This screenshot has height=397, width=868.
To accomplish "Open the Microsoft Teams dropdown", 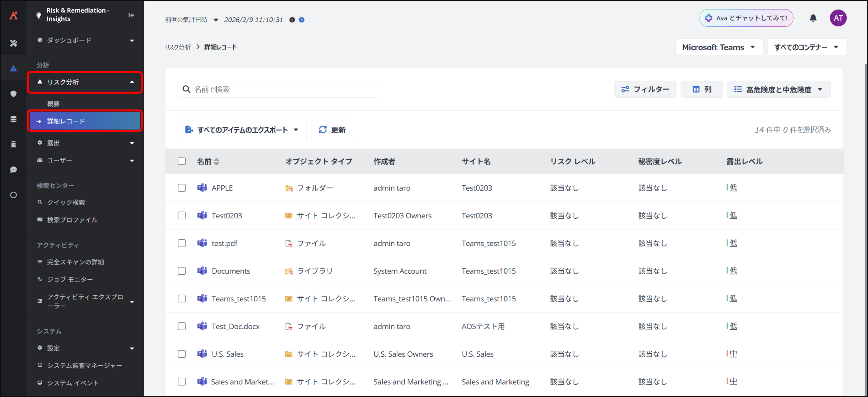I will coord(718,47).
